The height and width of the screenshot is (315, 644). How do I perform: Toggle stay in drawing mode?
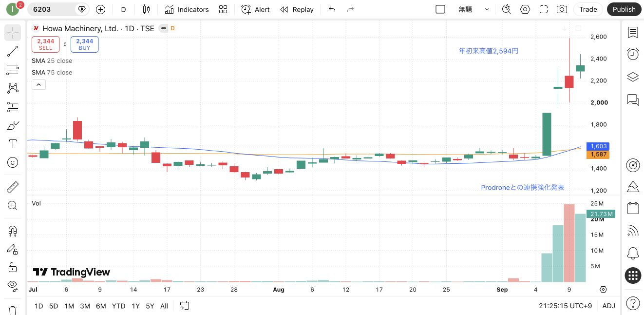click(13, 249)
